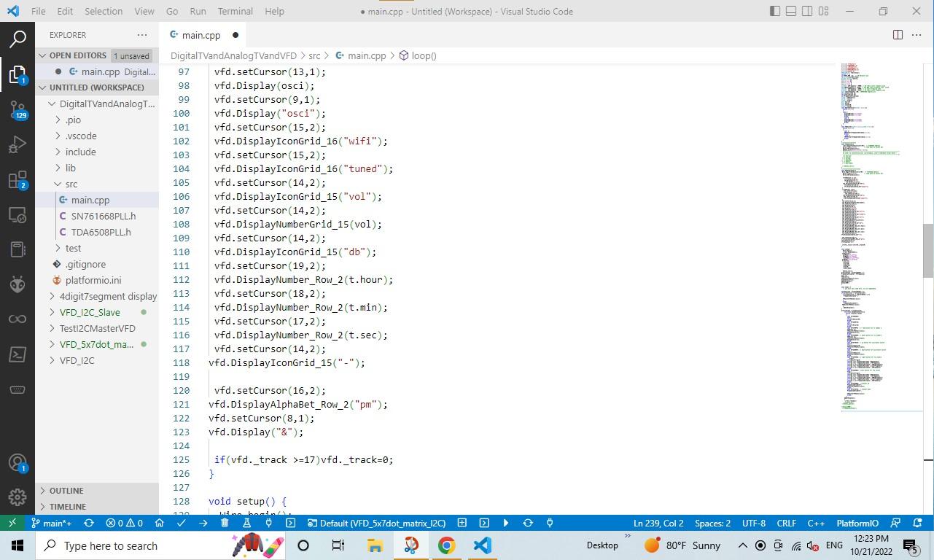Open the Terminal menu
Viewport: 934px width, 560px height.
pos(235,11)
